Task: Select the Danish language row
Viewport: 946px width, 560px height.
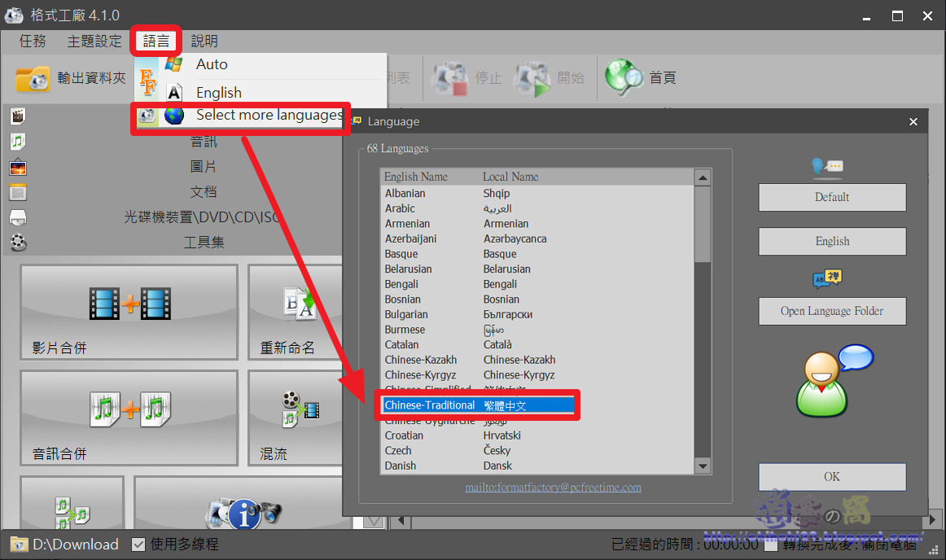Action: pyautogui.click(x=538, y=466)
